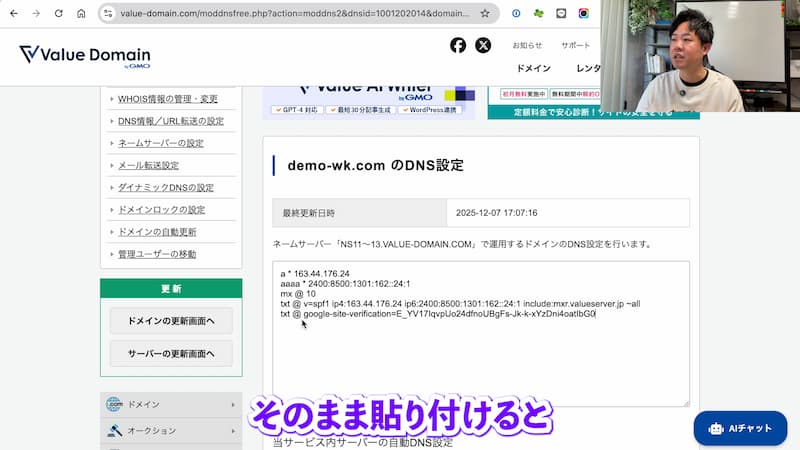This screenshot has height=450, width=800.
Task: Open the blue password manager extension icon
Action: (x=516, y=14)
